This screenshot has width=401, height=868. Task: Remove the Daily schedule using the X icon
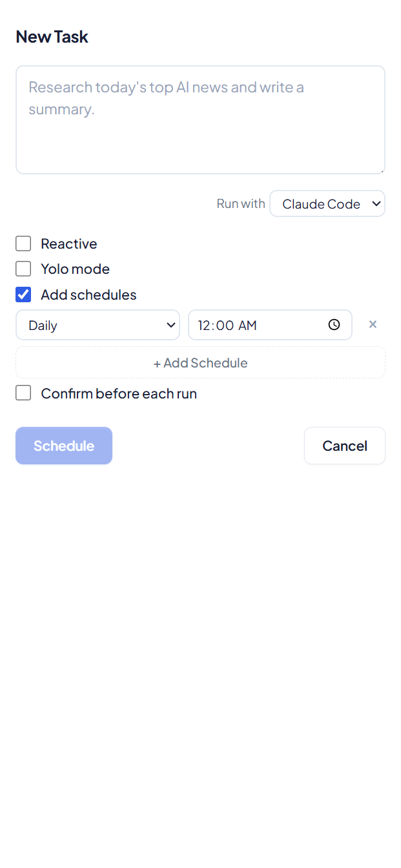click(x=373, y=324)
